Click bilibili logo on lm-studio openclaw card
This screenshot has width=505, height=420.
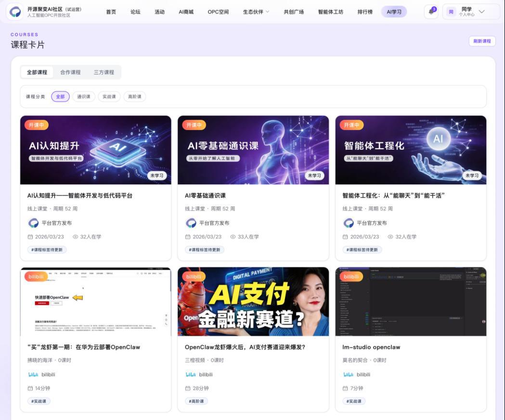348,374
